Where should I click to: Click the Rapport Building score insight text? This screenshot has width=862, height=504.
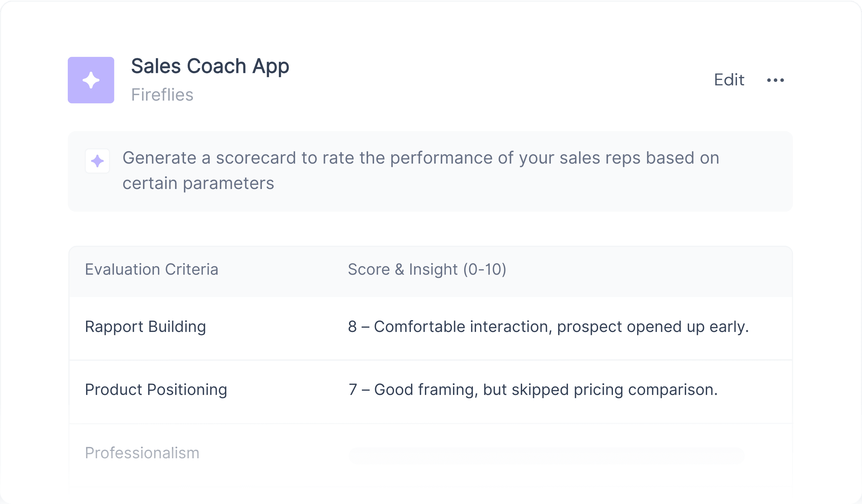[548, 327]
